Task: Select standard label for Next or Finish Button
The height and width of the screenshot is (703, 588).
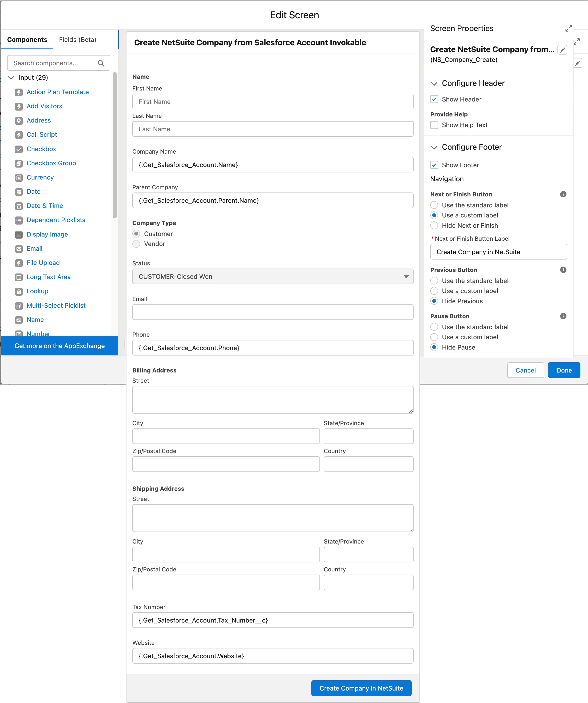Action: [434, 205]
